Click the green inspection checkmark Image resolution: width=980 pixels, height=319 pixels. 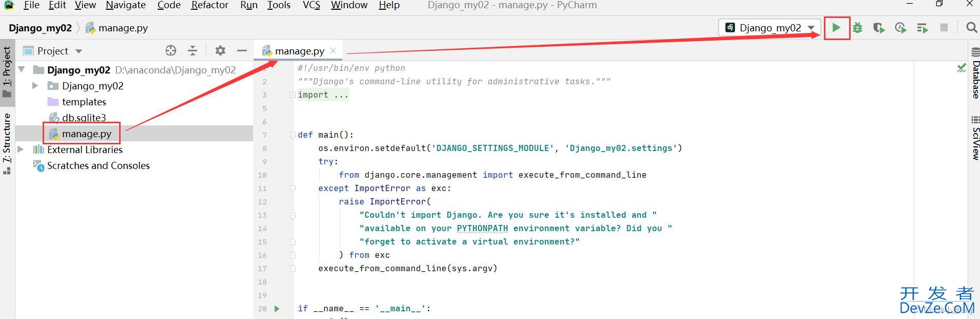(x=962, y=68)
